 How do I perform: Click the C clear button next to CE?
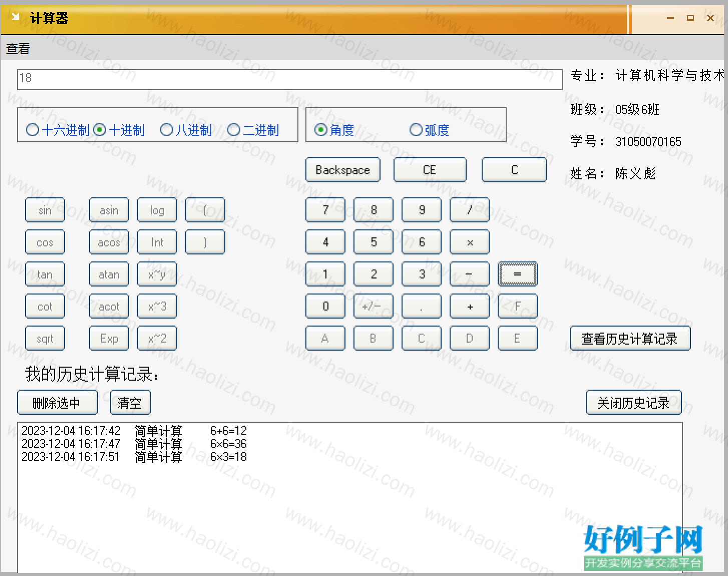point(514,170)
